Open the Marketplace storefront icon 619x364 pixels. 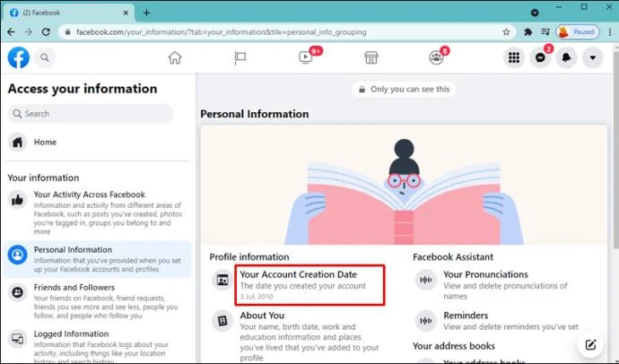coord(371,57)
